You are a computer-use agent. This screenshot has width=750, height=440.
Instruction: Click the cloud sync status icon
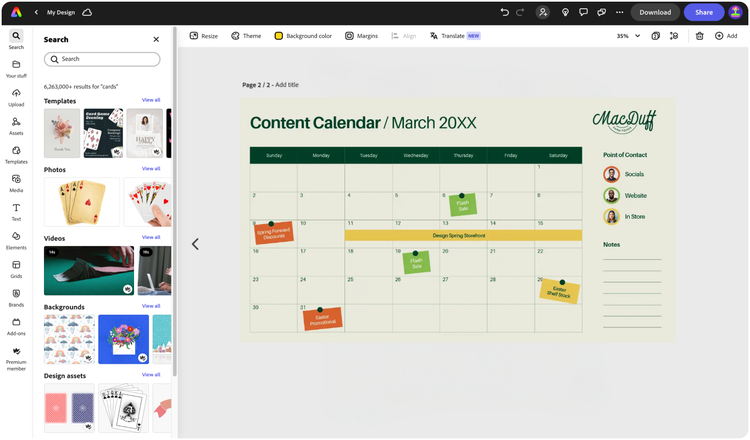pyautogui.click(x=87, y=12)
